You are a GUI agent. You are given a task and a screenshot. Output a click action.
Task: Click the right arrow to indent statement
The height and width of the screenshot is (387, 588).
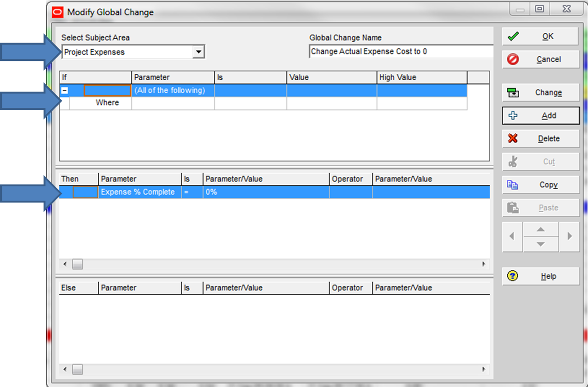[570, 237]
